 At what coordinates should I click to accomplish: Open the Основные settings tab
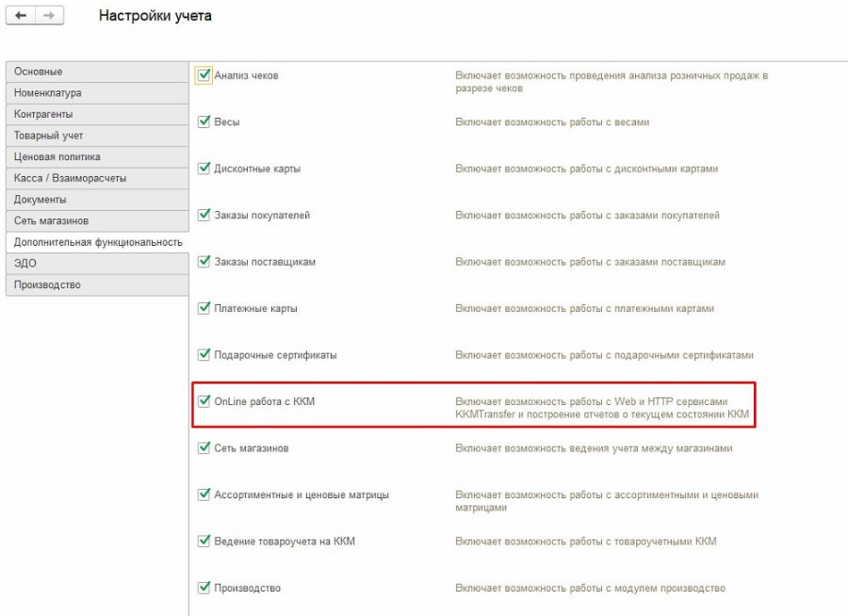(97, 72)
